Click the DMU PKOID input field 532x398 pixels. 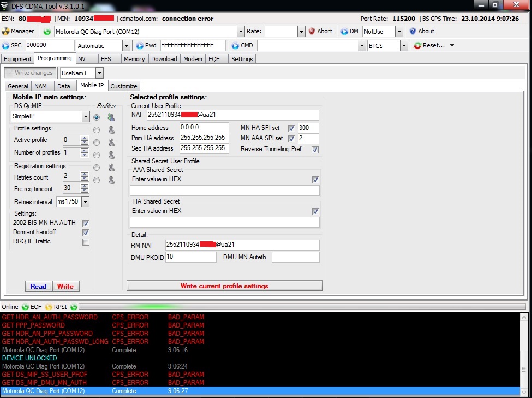pyautogui.click(x=190, y=257)
